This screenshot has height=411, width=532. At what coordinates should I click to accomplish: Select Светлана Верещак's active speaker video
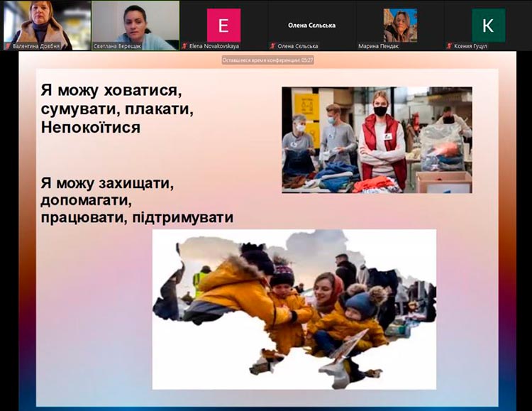point(135,21)
